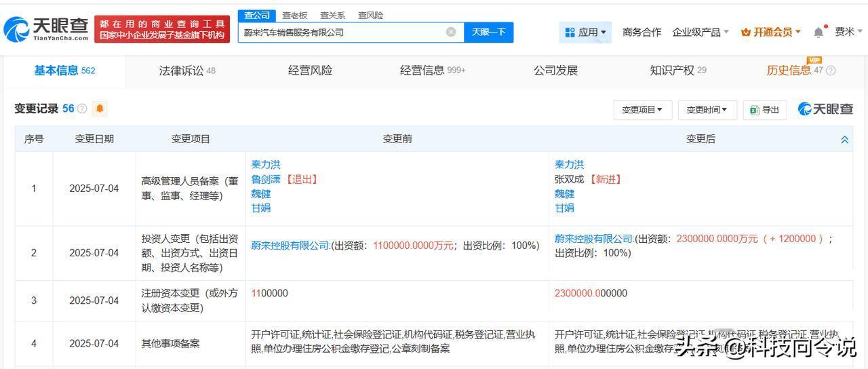Switch to the 基本信息 tab
The height and width of the screenshot is (369, 868).
coord(64,71)
